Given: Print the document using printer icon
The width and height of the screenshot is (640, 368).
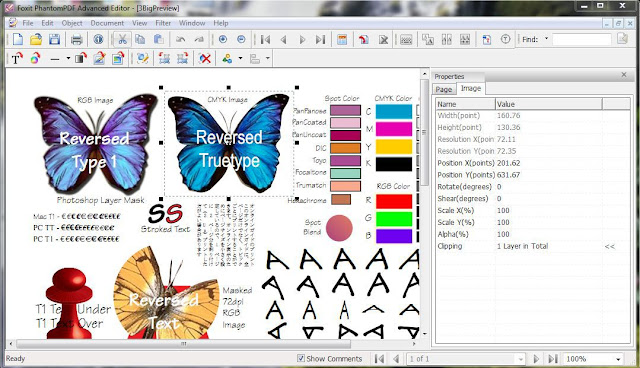Looking at the screenshot, I should click(76, 40).
